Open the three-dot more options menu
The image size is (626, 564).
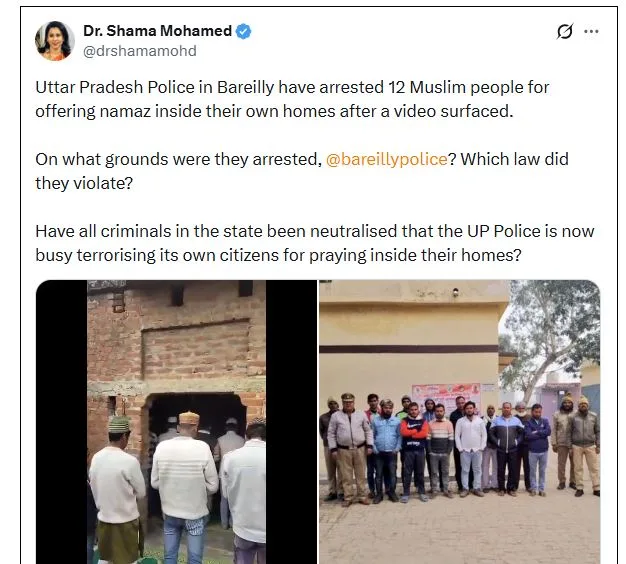(x=591, y=31)
